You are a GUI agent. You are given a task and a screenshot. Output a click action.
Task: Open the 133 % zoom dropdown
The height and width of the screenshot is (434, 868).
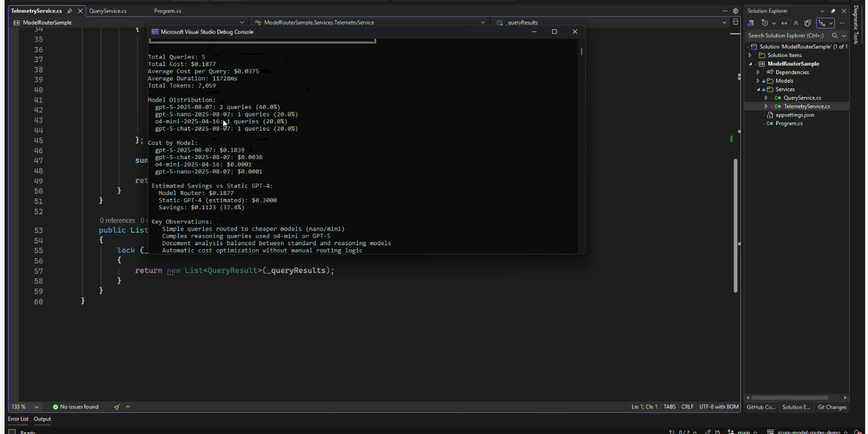[36, 407]
